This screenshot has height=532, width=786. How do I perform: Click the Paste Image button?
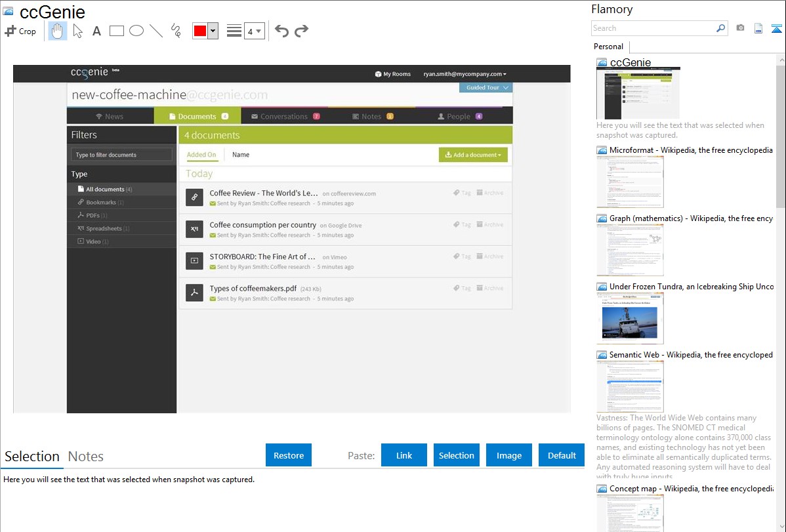point(508,455)
